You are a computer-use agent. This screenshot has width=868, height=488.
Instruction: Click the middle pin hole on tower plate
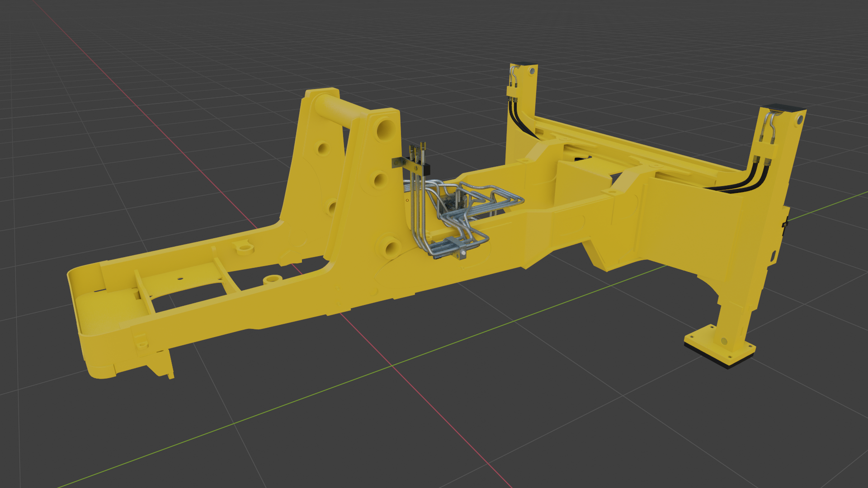381,180
